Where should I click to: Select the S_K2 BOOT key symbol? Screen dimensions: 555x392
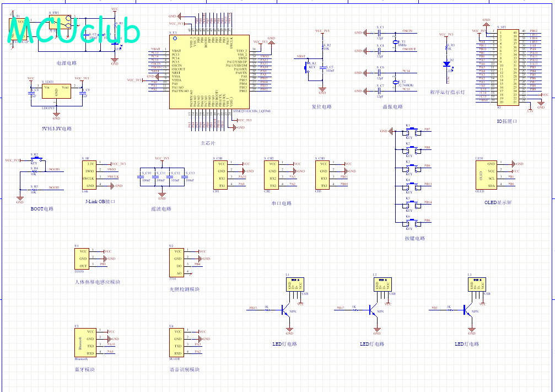pos(34,160)
